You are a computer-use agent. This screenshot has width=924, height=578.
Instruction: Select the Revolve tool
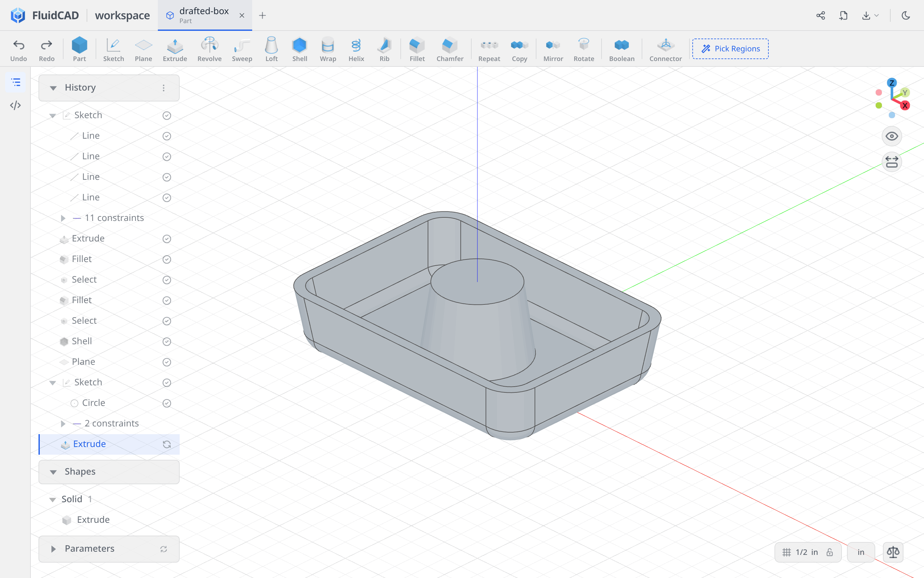point(209,49)
